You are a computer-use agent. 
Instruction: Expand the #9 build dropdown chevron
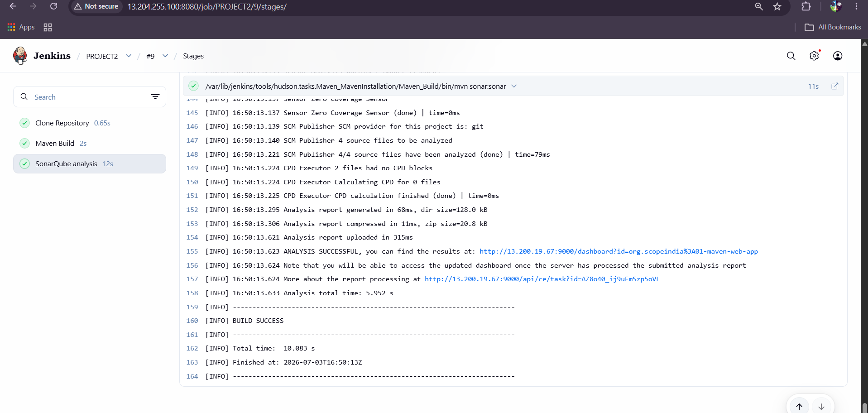coord(165,56)
